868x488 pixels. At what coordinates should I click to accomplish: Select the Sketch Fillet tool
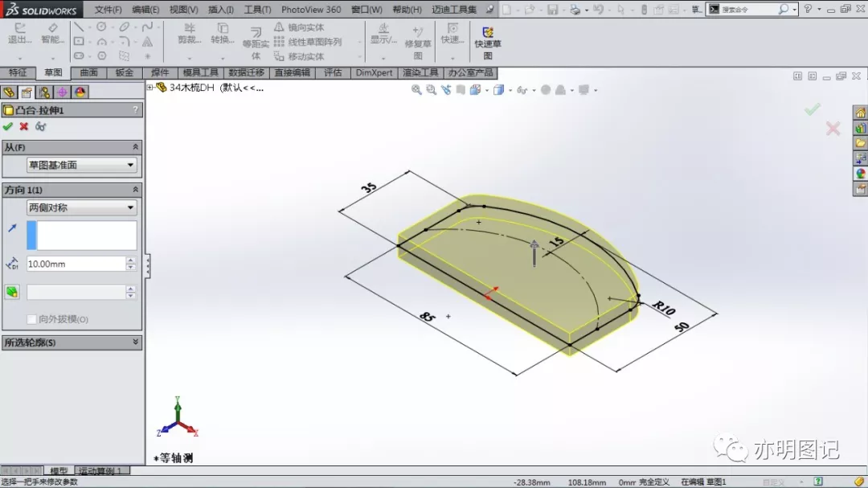click(x=124, y=42)
